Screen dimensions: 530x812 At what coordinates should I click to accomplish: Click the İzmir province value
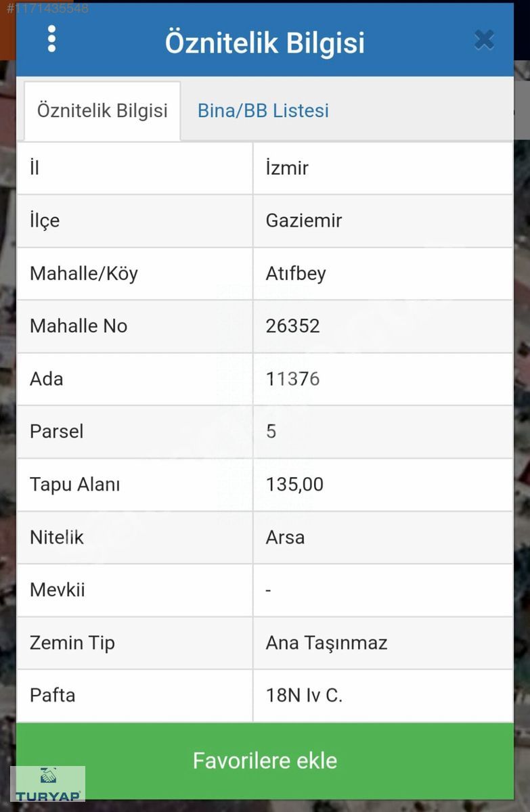point(287,168)
